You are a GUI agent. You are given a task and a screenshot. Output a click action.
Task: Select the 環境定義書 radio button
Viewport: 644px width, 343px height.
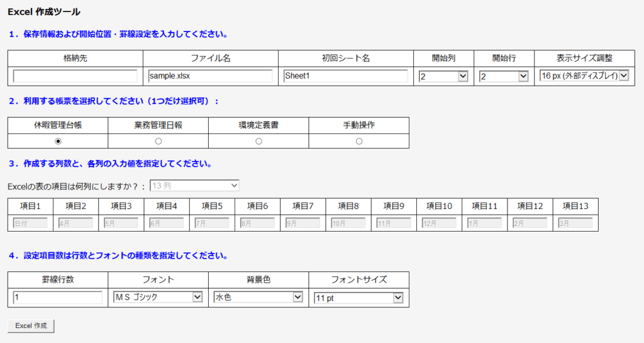258,141
